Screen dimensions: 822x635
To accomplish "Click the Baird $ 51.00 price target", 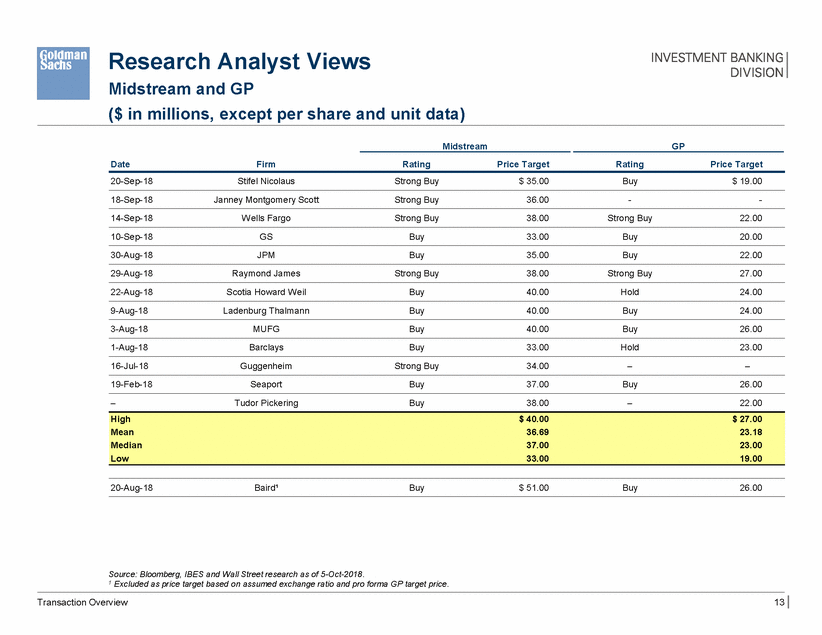I will [529, 488].
